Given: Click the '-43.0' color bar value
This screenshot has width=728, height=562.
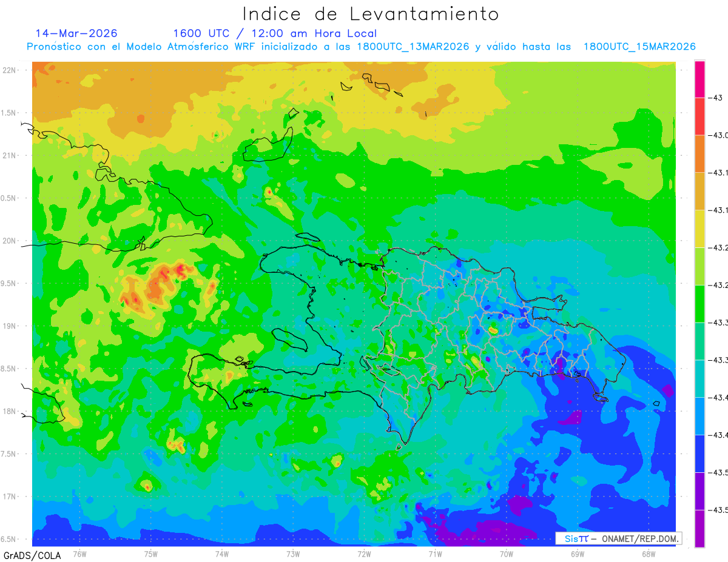Looking at the screenshot, I should [x=718, y=135].
